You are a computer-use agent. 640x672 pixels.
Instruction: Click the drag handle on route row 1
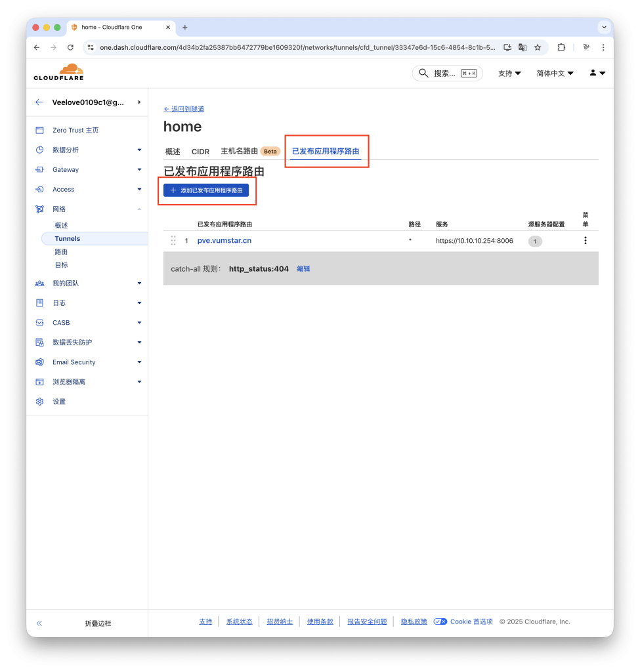[173, 241]
